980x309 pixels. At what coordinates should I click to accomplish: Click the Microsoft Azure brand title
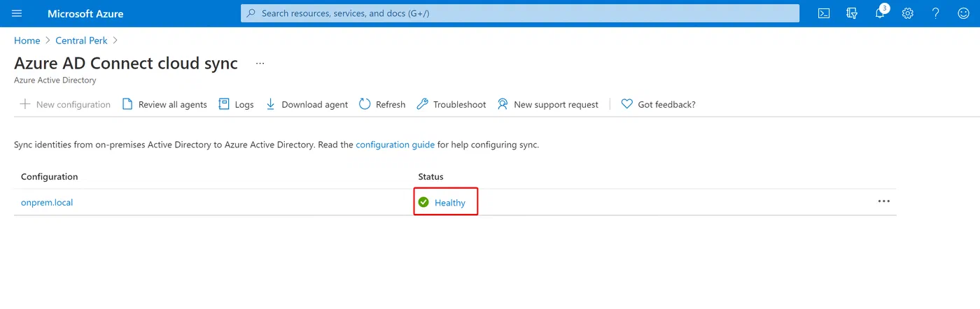point(85,13)
